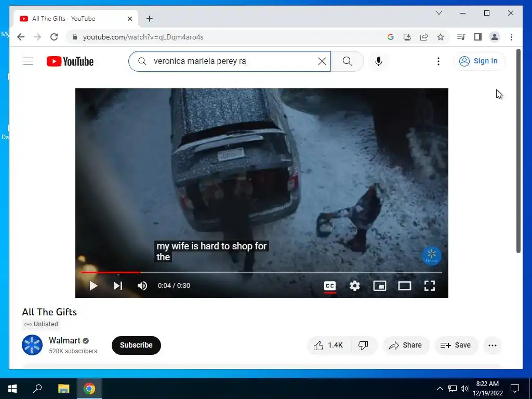Toggle Chrome side panel
The width and height of the screenshot is (532, 399).
tap(478, 37)
